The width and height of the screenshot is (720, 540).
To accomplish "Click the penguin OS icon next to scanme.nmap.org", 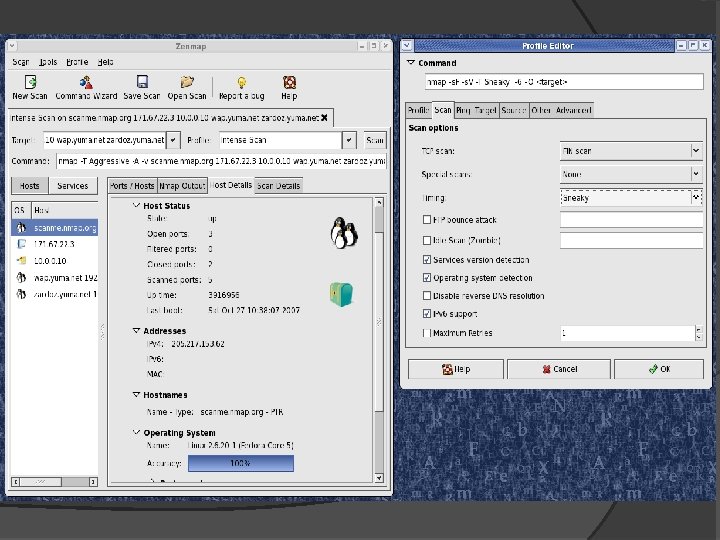I will [x=21, y=227].
